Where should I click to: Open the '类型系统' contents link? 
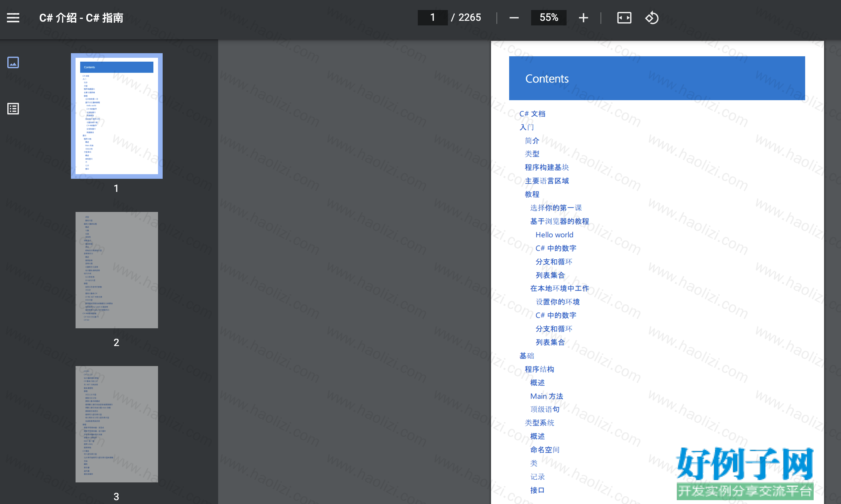click(539, 423)
